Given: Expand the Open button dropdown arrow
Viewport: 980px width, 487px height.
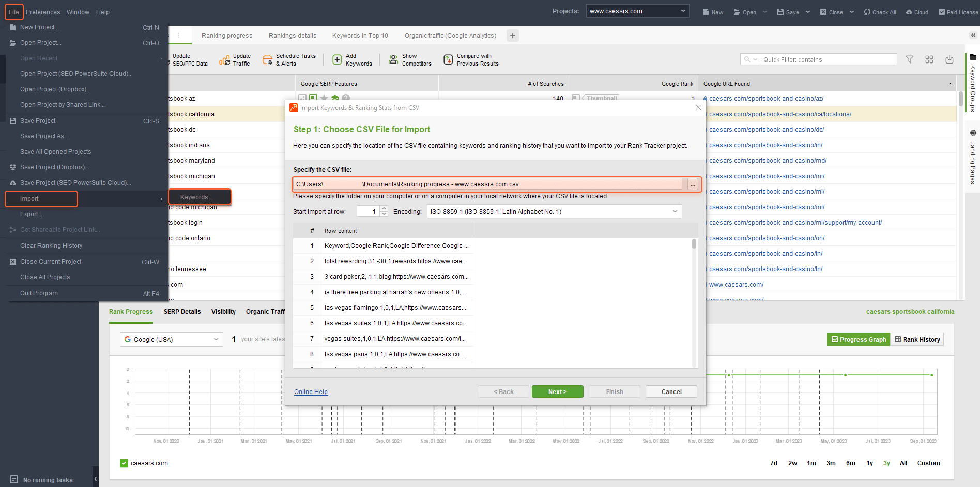Looking at the screenshot, I should click(765, 12).
